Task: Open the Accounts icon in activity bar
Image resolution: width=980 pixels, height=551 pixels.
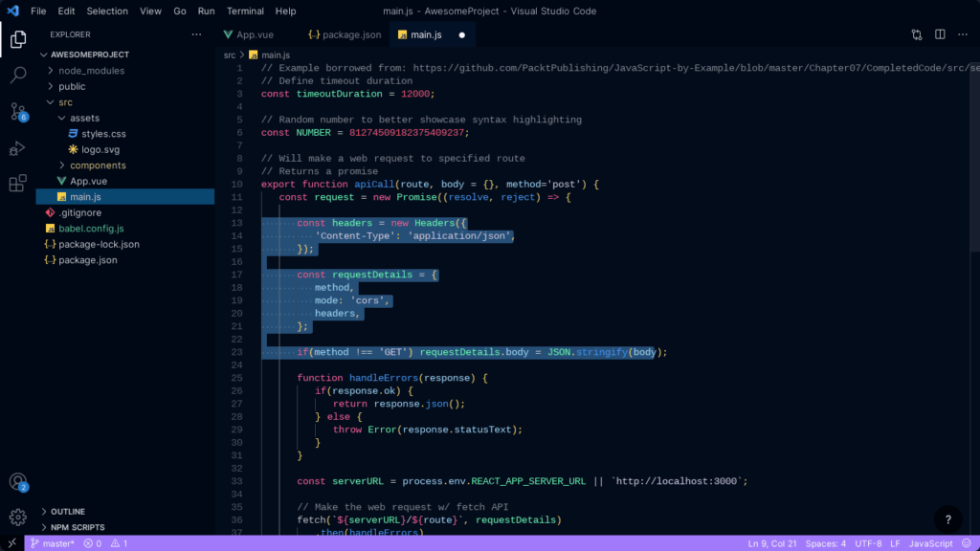Action: click(x=17, y=482)
